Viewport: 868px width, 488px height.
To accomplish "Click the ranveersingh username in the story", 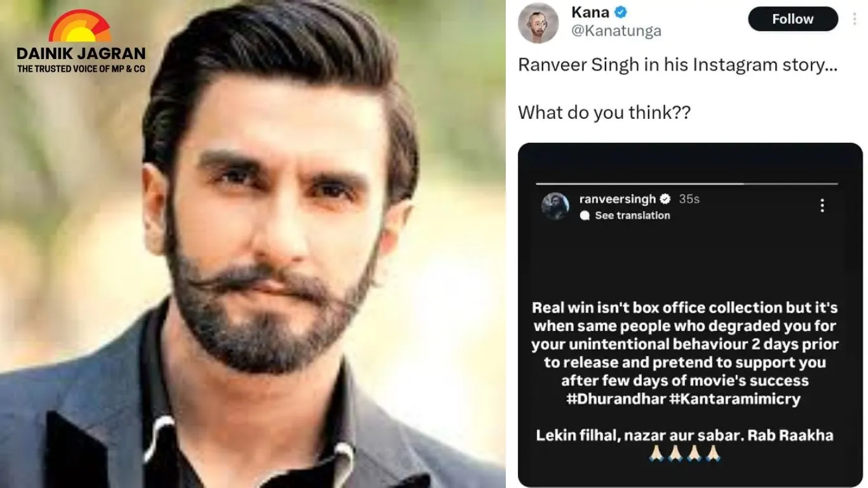I will pos(617,199).
